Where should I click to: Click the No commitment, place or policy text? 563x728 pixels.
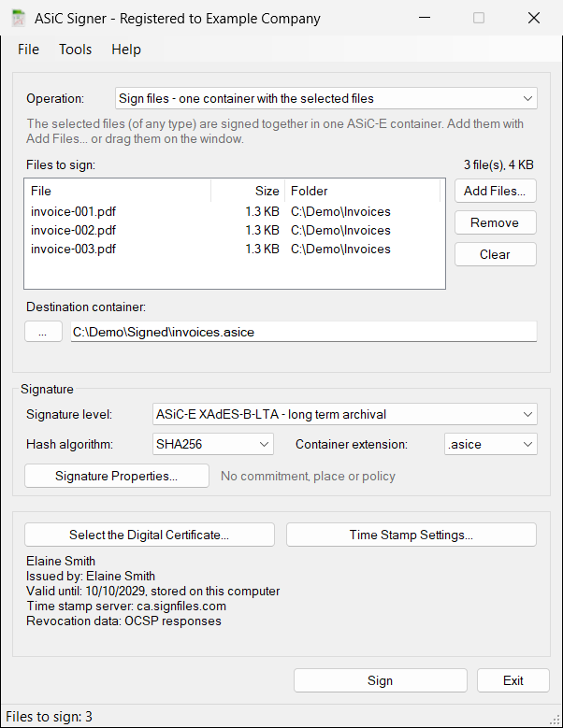[x=308, y=476]
